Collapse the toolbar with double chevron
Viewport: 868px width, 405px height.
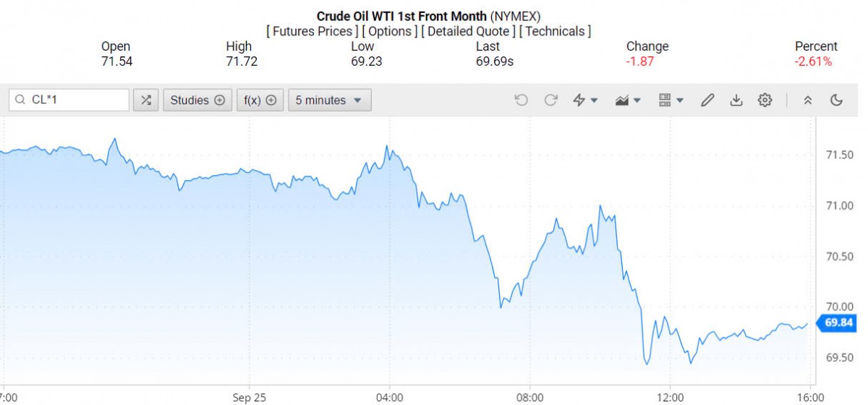[808, 101]
